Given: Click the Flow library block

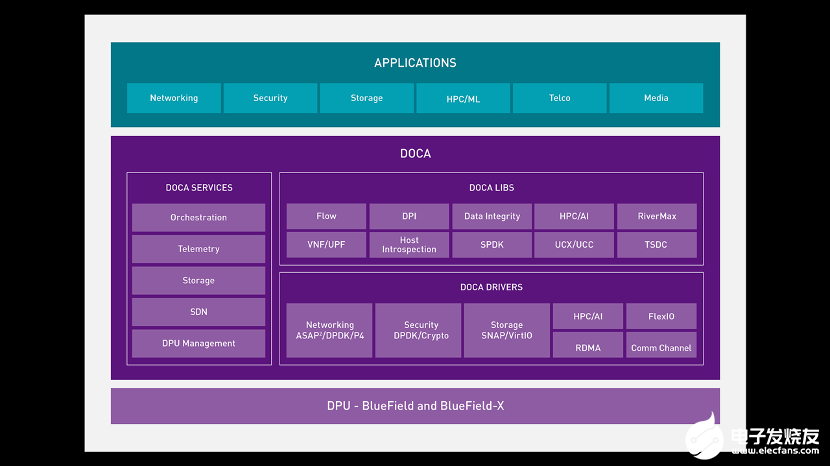Looking at the screenshot, I should point(326,216).
